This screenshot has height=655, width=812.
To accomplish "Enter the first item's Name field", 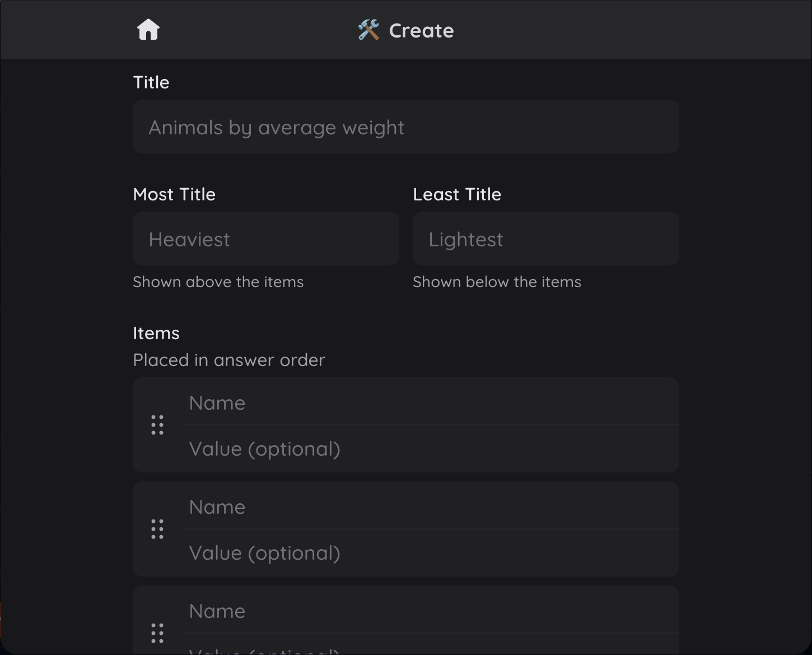I will click(x=429, y=403).
